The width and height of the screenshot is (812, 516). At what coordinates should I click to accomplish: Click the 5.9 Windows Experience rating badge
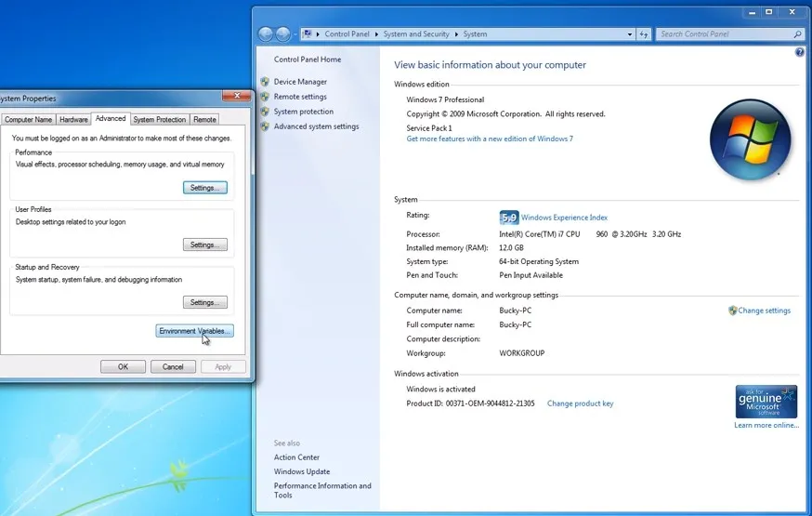(x=509, y=218)
